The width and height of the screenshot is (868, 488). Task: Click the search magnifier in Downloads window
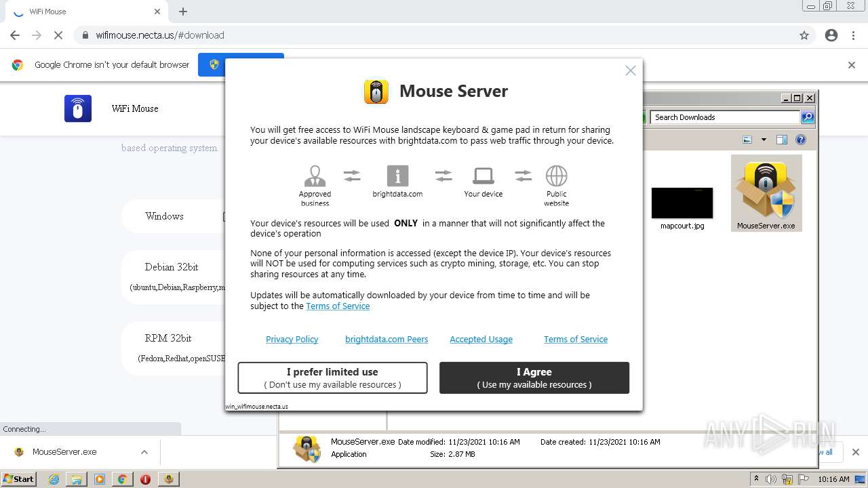[x=807, y=117]
